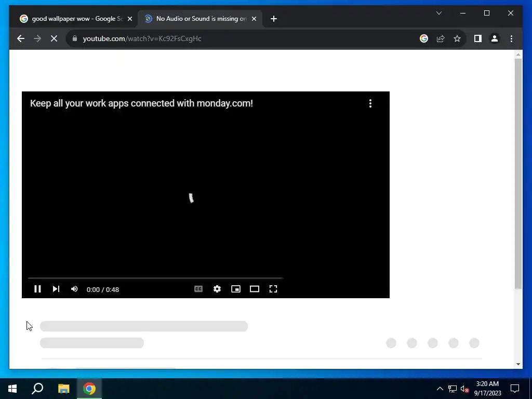This screenshot has width=532, height=399.
Task: Launch File Explorer from taskbar
Action: 63,389
